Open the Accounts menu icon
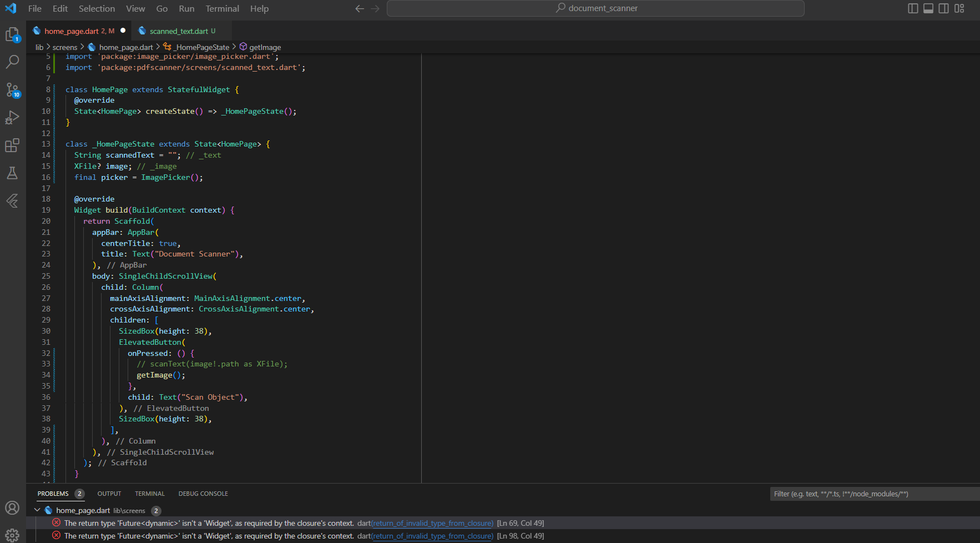 (x=12, y=508)
